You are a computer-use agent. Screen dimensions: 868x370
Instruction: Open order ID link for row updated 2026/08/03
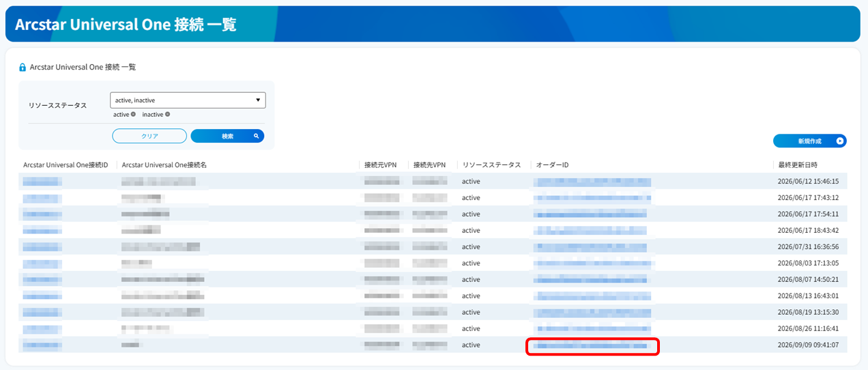tap(595, 264)
